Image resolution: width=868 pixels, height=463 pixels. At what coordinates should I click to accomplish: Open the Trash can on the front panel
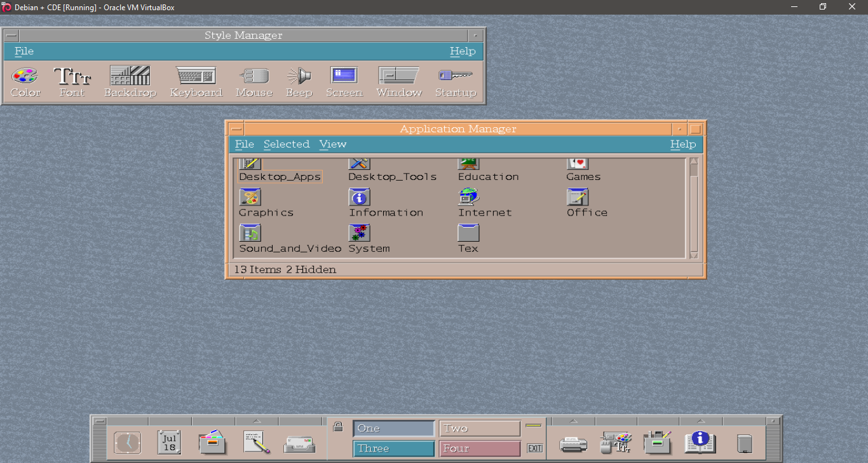click(745, 442)
